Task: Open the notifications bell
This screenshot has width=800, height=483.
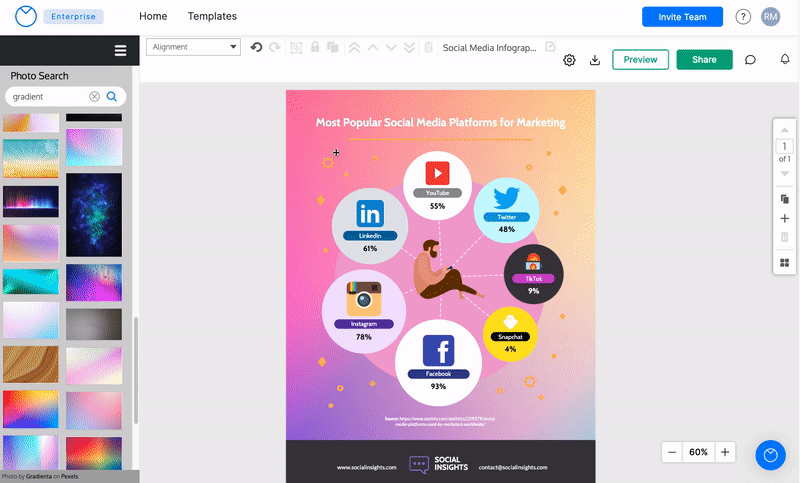Action: point(785,59)
